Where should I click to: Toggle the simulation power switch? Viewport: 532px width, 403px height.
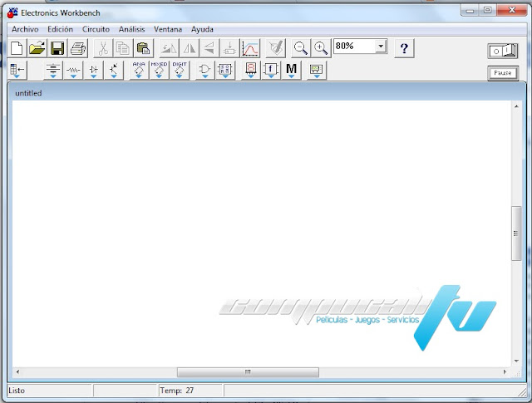click(503, 51)
